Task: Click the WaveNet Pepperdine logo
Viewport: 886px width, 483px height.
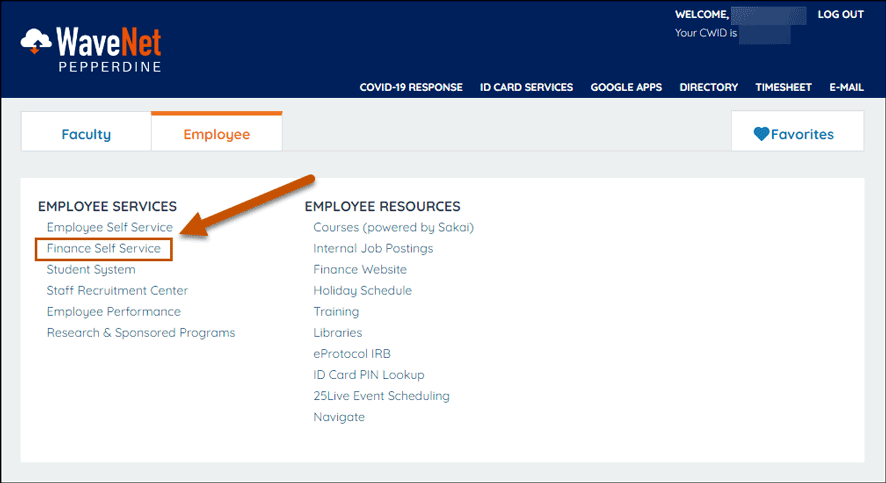Action: pyautogui.click(x=91, y=47)
